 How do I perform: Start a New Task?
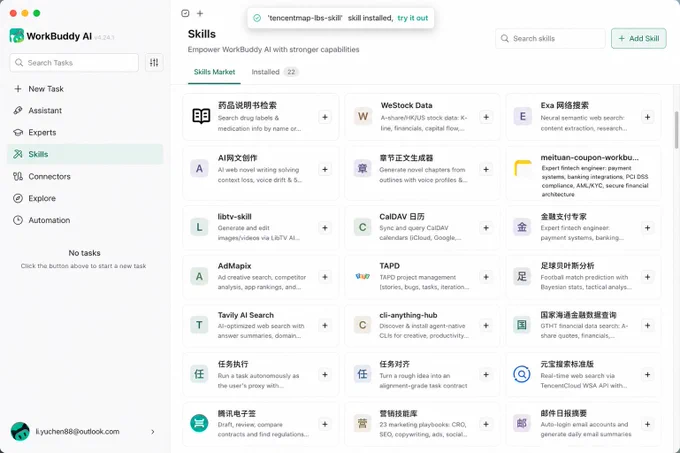click(x=85, y=89)
